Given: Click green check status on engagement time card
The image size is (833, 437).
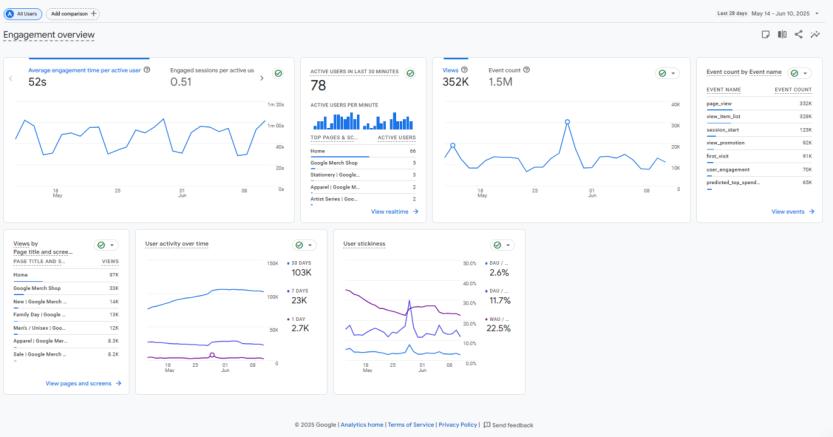Looking at the screenshot, I should [278, 73].
